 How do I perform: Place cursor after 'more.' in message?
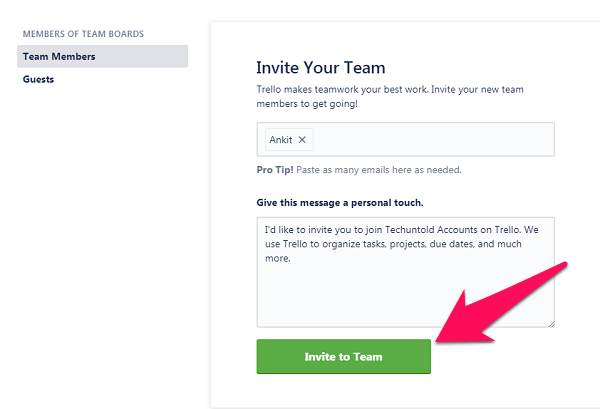pos(291,259)
